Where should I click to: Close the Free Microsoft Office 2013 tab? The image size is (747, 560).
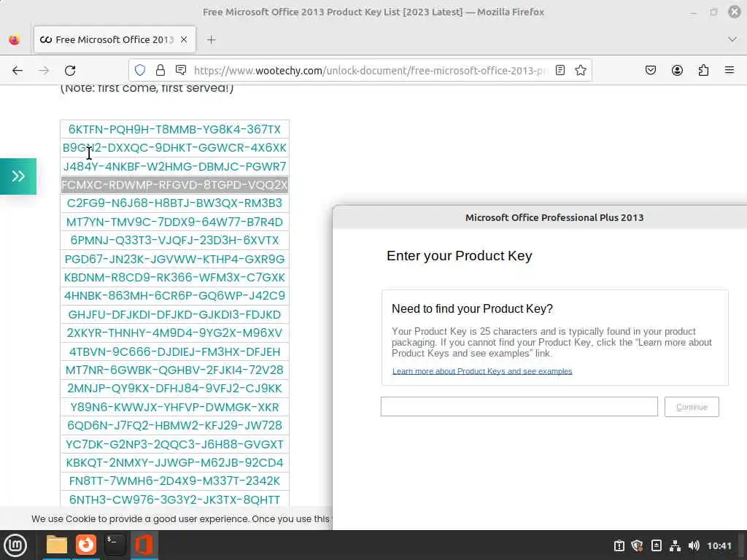[x=184, y=39]
